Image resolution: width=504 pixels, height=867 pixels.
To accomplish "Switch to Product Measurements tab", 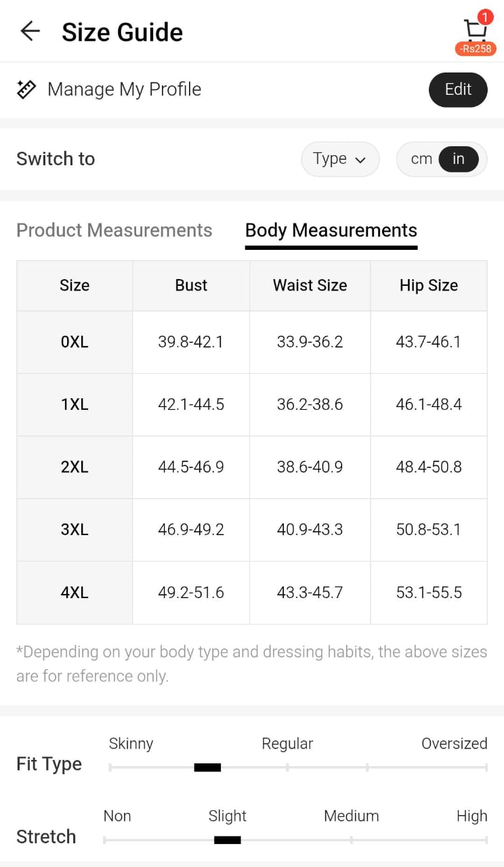I will click(x=114, y=230).
